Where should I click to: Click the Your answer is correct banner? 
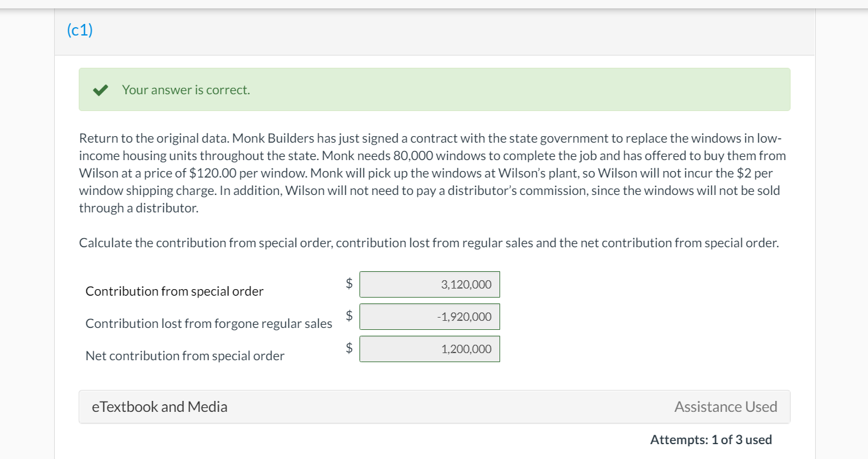434,90
